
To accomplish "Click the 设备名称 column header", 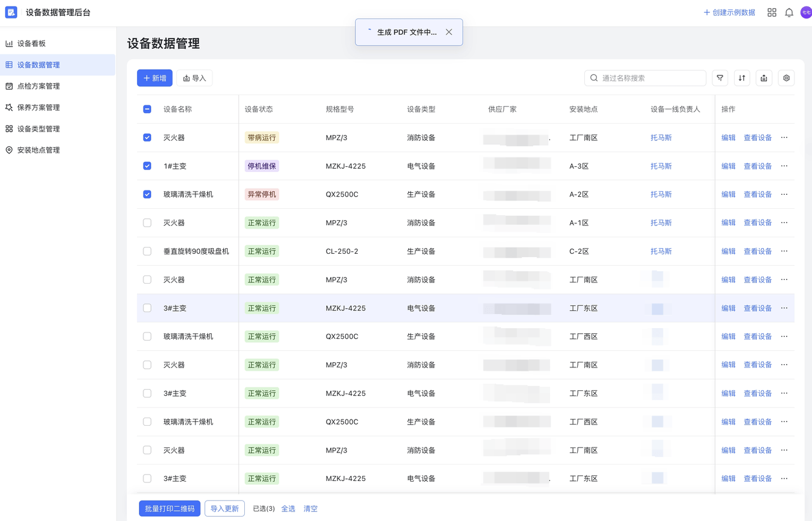I will click(178, 109).
